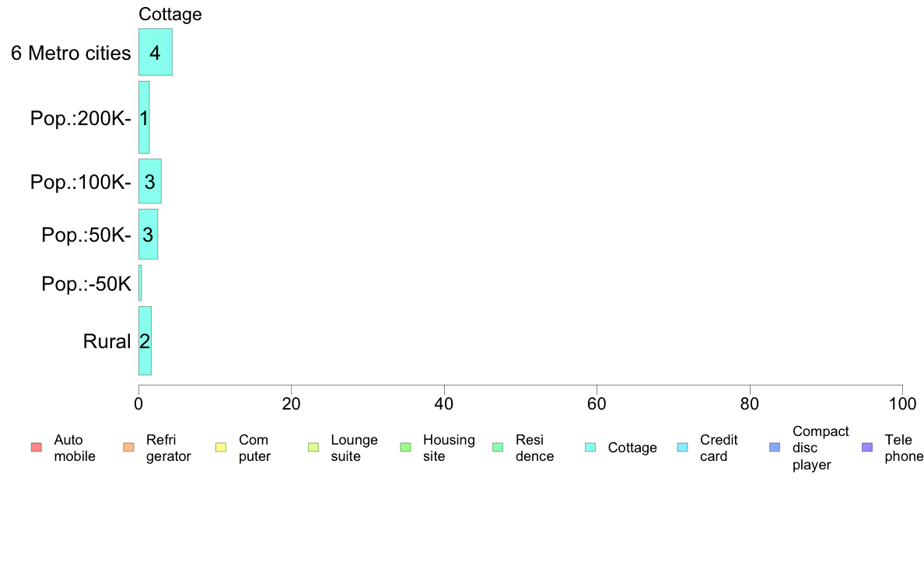Click the yellow Computer legend swatch

pyautogui.click(x=221, y=448)
